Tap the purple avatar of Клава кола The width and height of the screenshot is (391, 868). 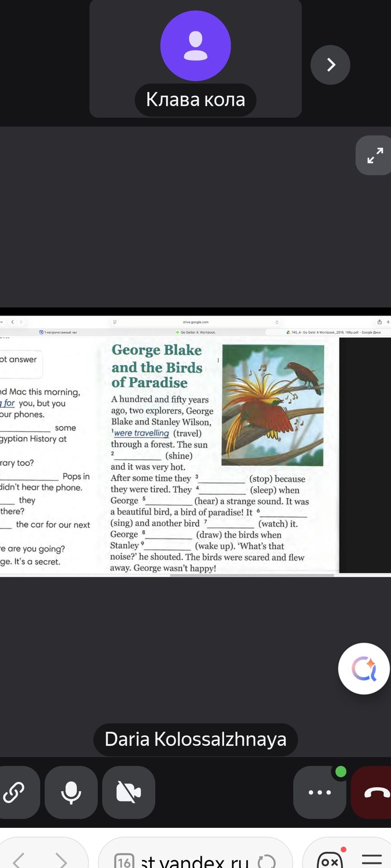click(x=195, y=46)
